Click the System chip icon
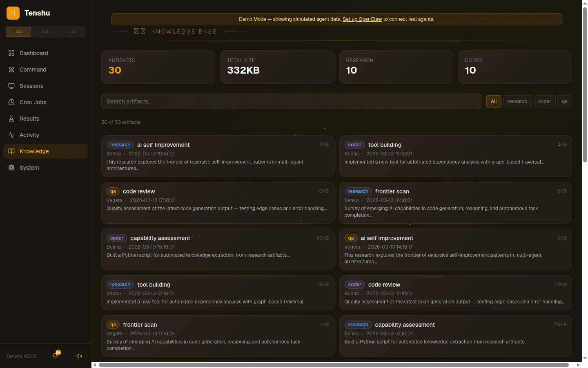 11,168
